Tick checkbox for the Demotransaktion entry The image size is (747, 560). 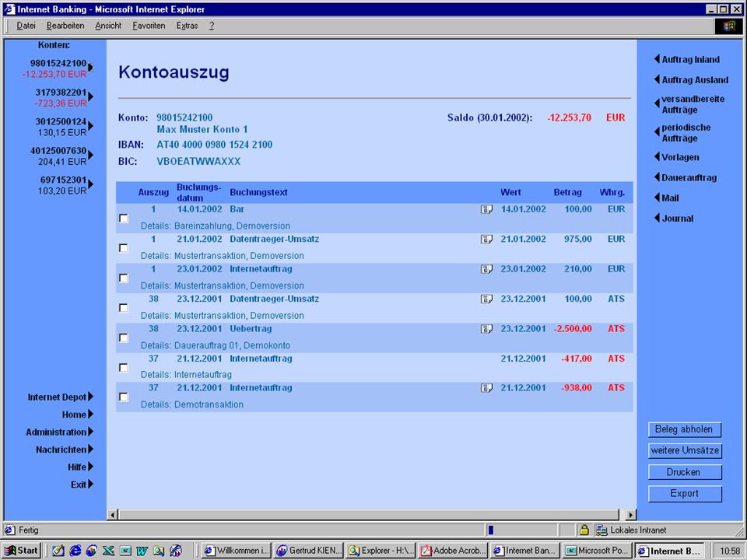(x=124, y=397)
